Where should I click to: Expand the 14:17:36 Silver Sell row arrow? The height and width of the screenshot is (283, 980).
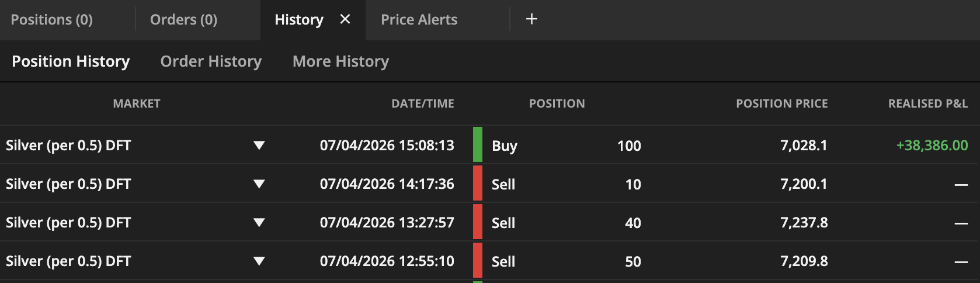(259, 184)
